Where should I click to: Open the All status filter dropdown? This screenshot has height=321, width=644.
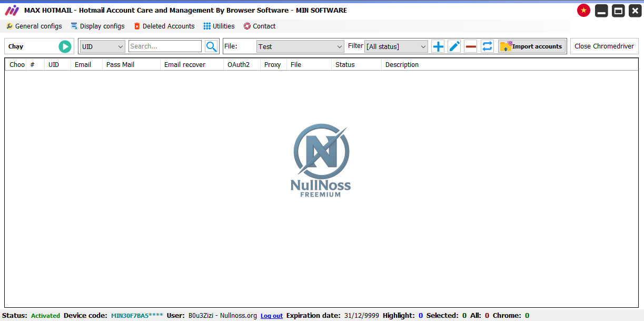[x=396, y=46]
